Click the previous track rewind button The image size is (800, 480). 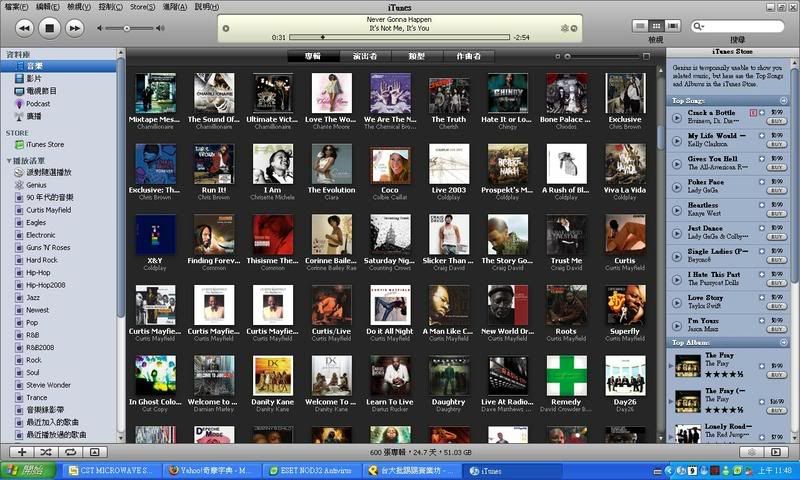point(21,28)
